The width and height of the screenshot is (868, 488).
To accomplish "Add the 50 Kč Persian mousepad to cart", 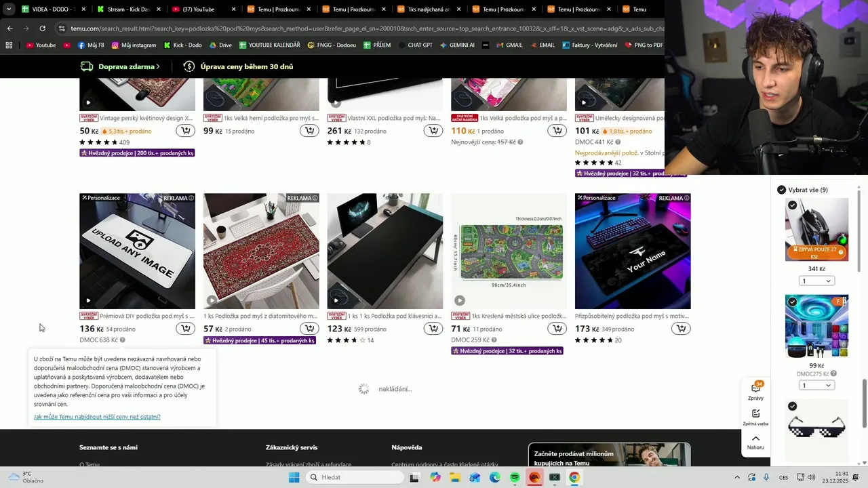I will pos(186,131).
